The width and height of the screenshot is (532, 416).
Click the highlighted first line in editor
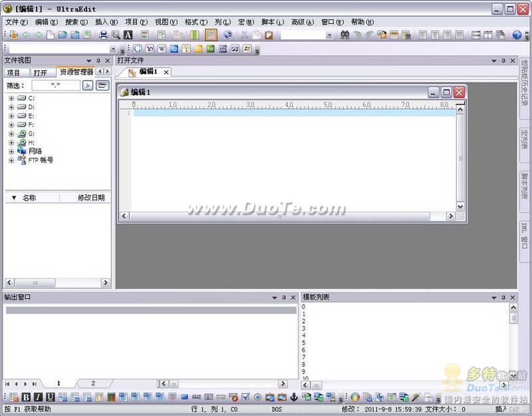point(294,112)
